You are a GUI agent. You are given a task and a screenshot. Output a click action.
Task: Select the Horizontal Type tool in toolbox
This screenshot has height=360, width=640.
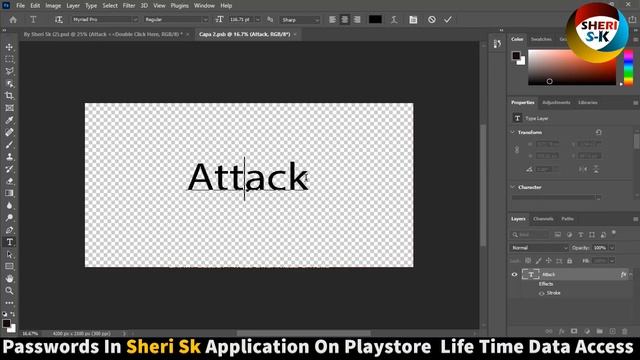tap(9, 242)
